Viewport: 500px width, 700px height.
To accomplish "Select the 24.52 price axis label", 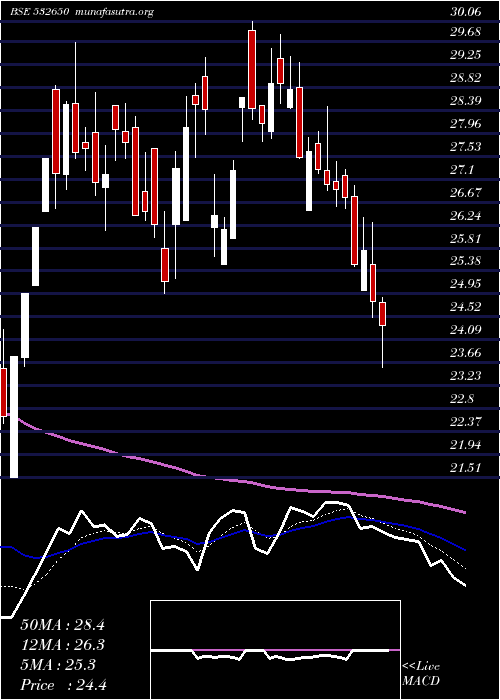I will pos(465,307).
